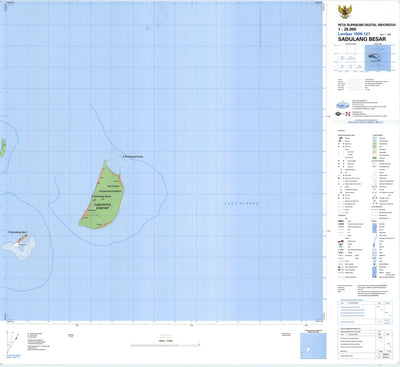This screenshot has height=367, width=400.
Task: Click the small pale reef island at left
Action: coord(19,248)
